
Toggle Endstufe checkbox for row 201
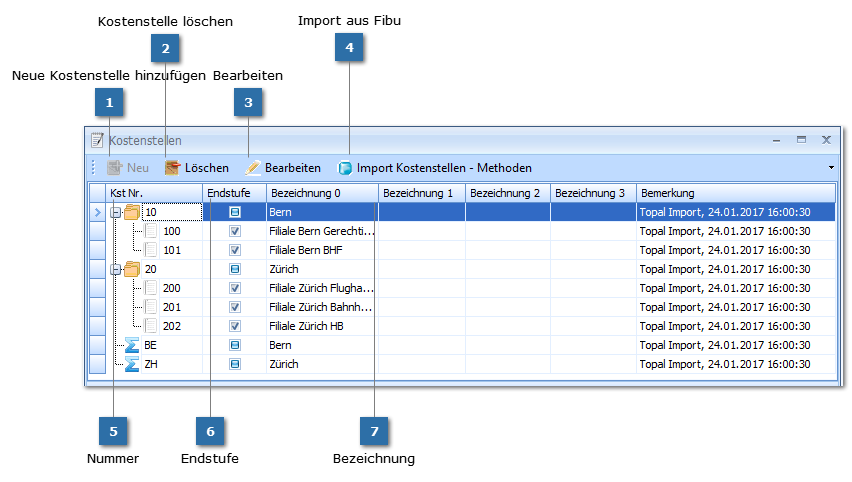(x=235, y=307)
